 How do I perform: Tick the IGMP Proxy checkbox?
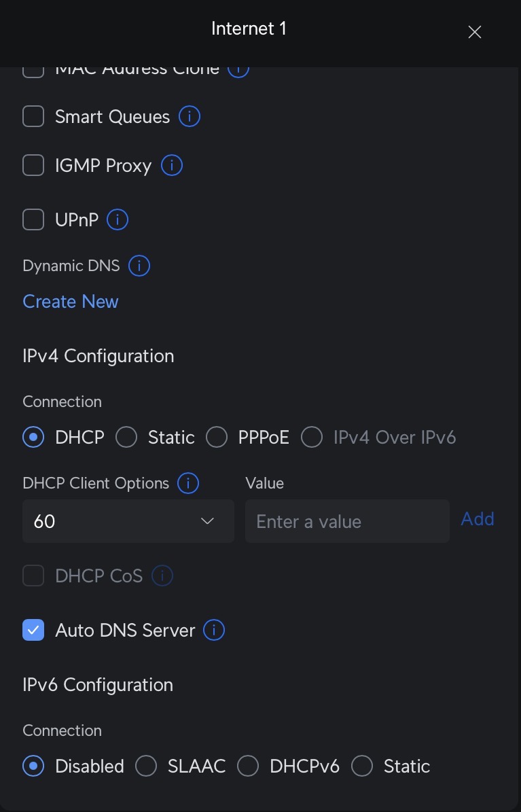click(33, 165)
